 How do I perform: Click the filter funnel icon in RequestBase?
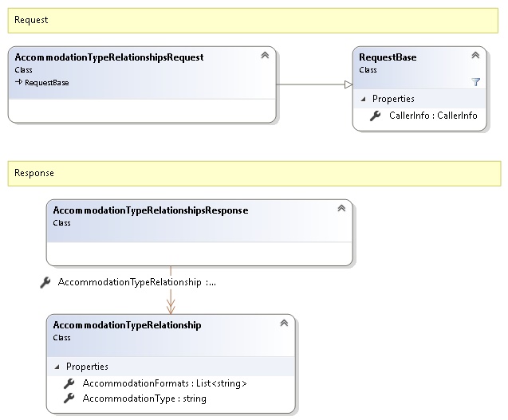[476, 81]
